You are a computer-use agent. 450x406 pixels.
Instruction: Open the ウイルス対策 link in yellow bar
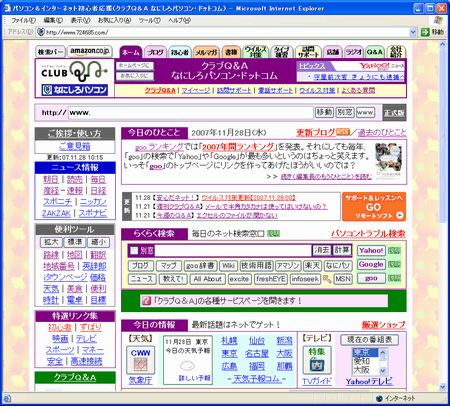pyautogui.click(x=317, y=90)
